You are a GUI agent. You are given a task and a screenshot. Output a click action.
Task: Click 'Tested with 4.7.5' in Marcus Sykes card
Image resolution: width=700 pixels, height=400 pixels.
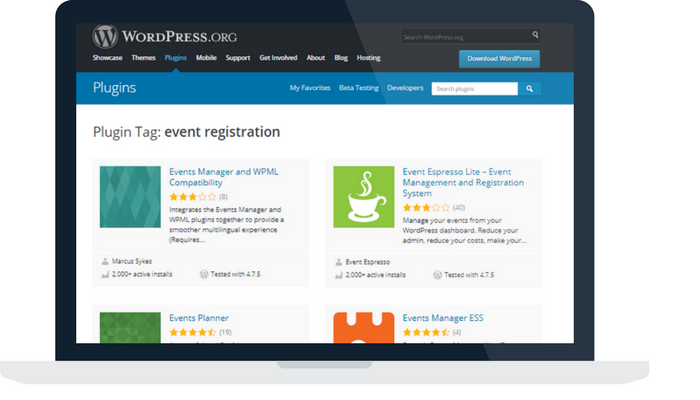(235, 274)
